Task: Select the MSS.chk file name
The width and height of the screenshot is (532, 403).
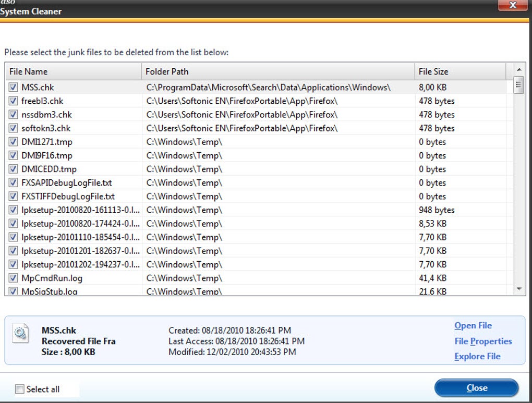Action: pos(38,88)
